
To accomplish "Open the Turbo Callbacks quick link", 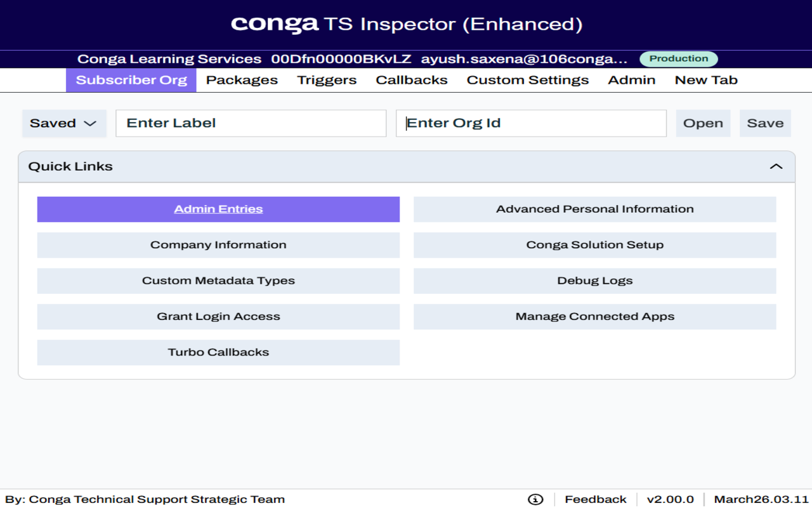I will coord(218,352).
